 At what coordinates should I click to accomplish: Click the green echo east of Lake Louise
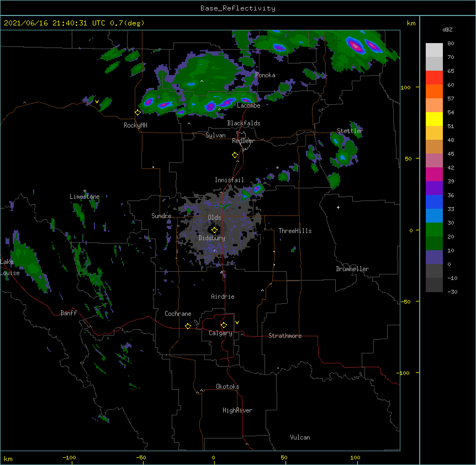[x=30, y=262]
